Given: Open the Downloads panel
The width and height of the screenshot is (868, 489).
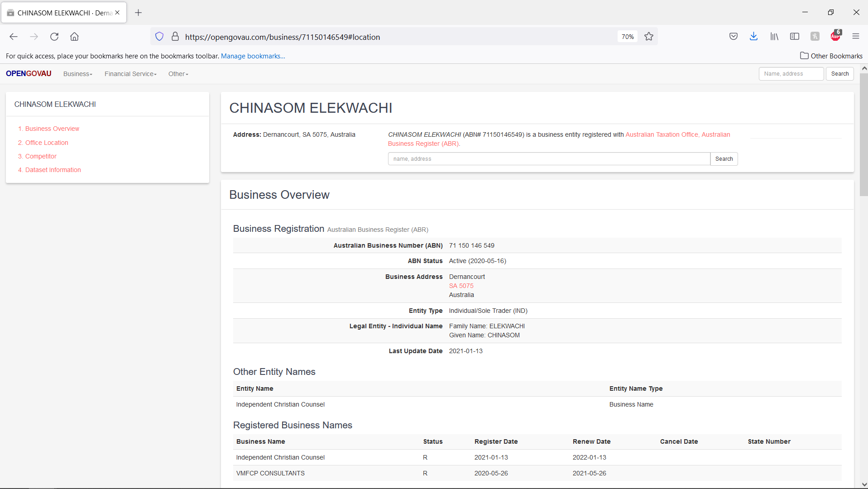Looking at the screenshot, I should (x=753, y=37).
